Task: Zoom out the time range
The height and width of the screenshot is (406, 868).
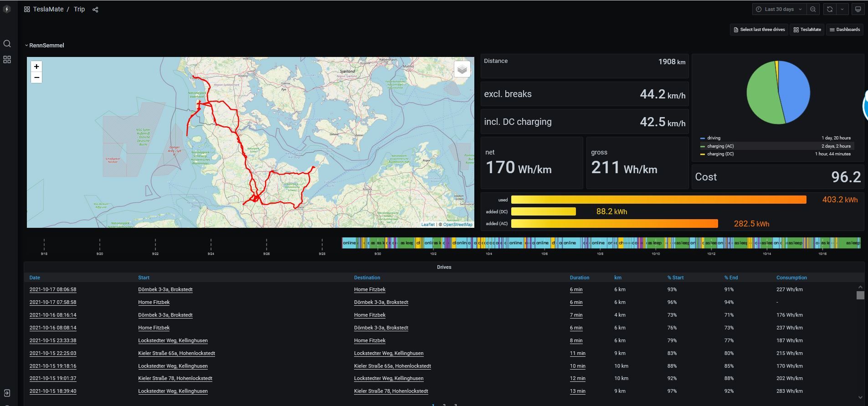Action: (x=813, y=9)
